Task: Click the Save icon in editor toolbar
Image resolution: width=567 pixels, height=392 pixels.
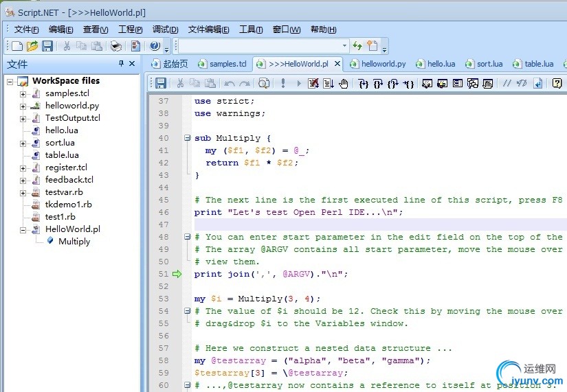Action: tap(161, 84)
